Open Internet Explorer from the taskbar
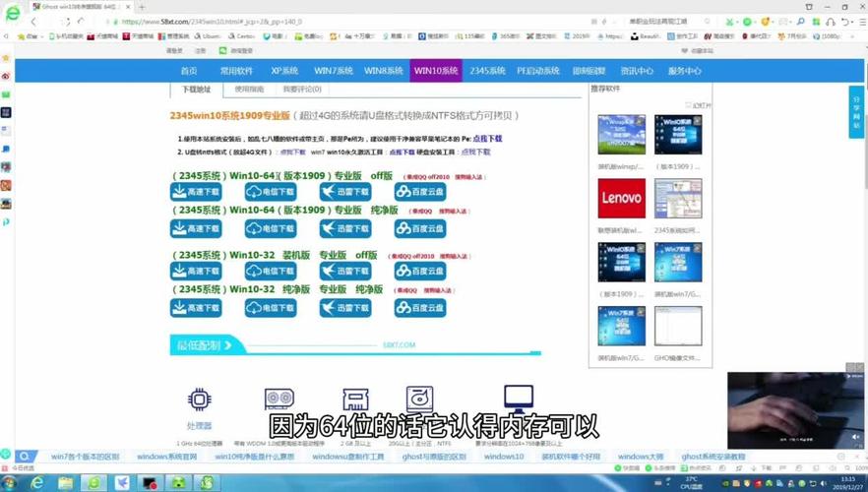This screenshot has height=492, width=868. 37,483
